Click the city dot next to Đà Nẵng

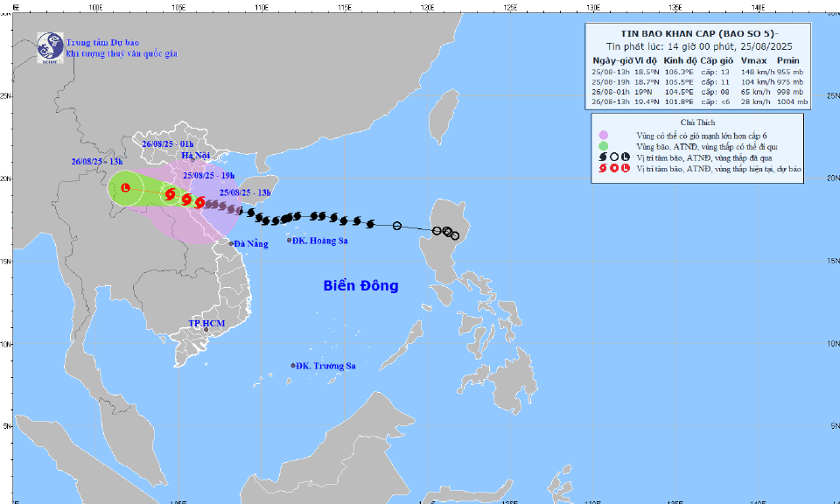point(231,244)
